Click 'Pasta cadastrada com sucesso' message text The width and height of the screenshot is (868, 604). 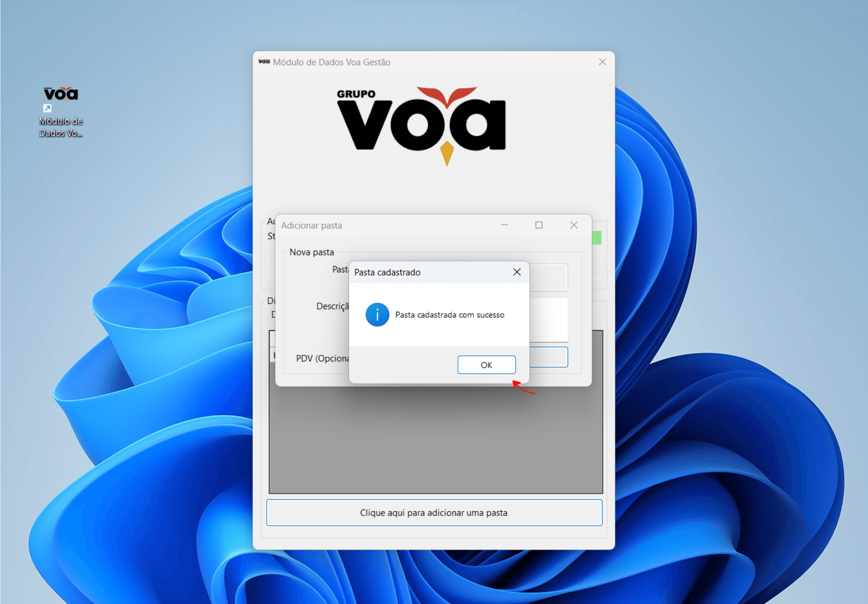450,315
